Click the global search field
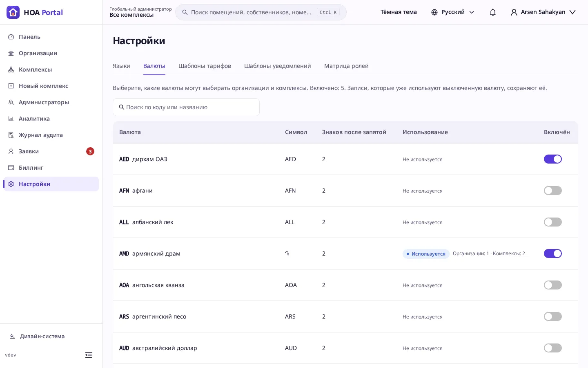The height and width of the screenshot is (368, 588). pos(261,12)
